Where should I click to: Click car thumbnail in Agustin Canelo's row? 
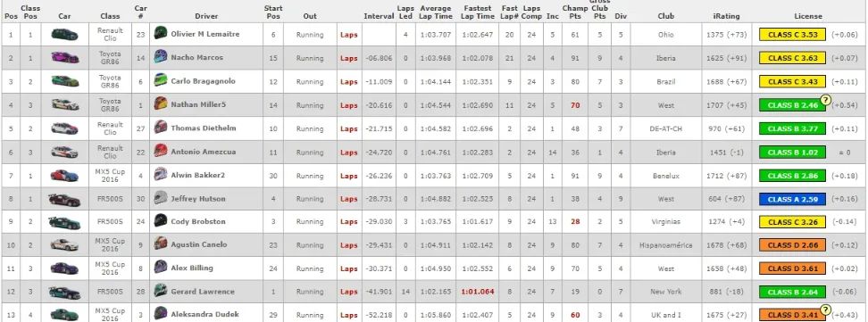(x=65, y=244)
